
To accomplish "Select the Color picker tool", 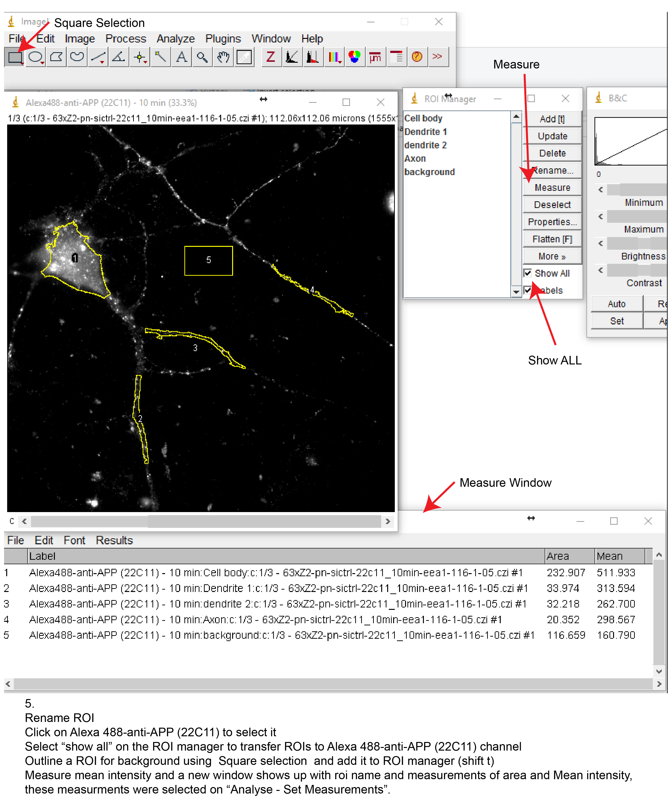I will point(244,57).
